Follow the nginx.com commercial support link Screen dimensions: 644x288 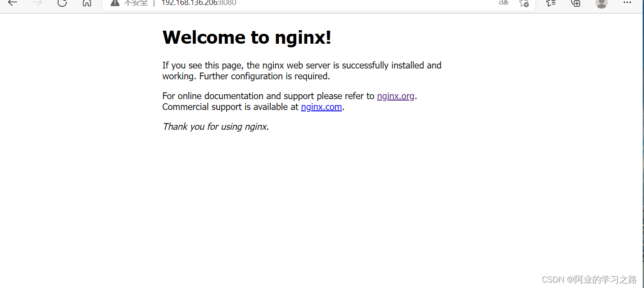(322, 107)
